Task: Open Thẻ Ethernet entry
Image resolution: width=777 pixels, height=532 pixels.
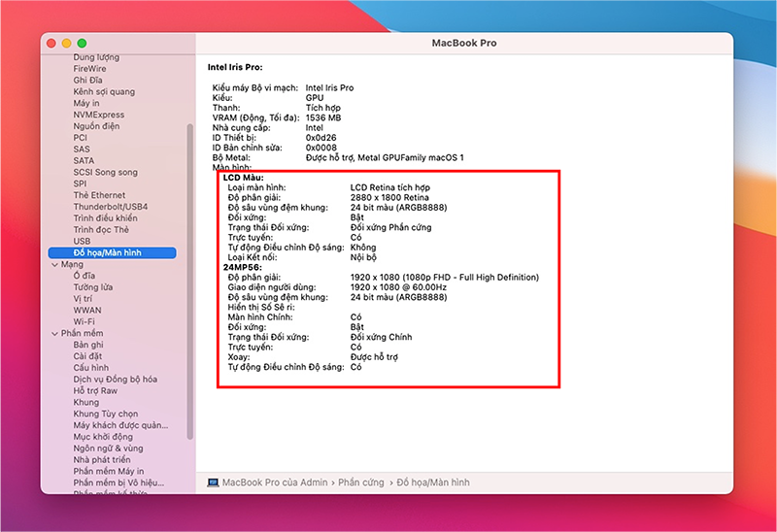Action: click(99, 195)
